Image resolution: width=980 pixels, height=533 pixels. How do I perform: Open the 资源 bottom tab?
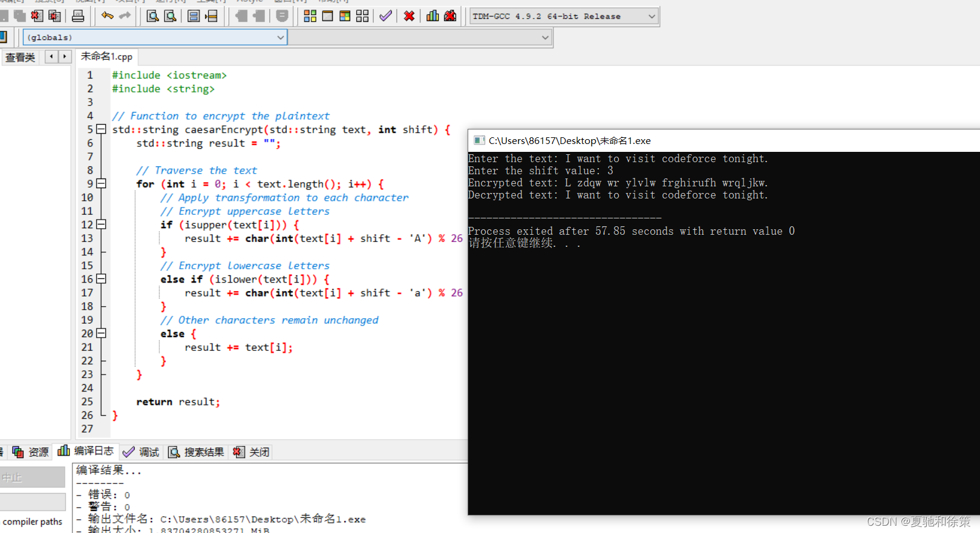pyautogui.click(x=31, y=452)
